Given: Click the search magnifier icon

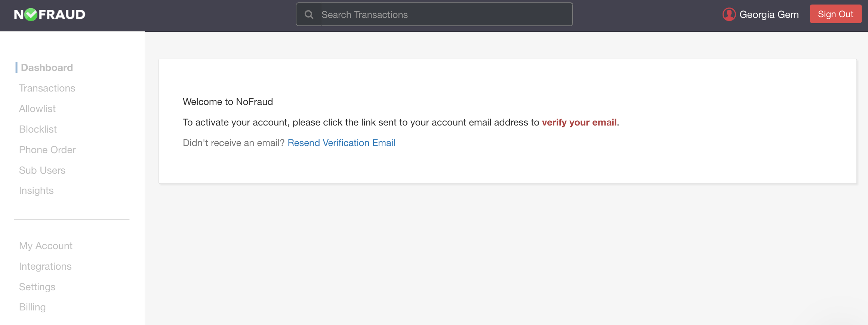Looking at the screenshot, I should [309, 14].
